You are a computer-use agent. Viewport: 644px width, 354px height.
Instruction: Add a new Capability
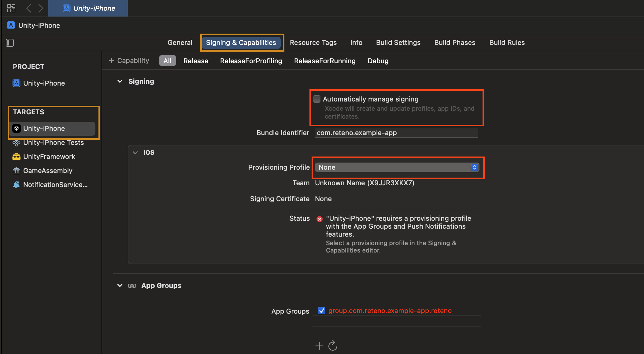coord(129,61)
